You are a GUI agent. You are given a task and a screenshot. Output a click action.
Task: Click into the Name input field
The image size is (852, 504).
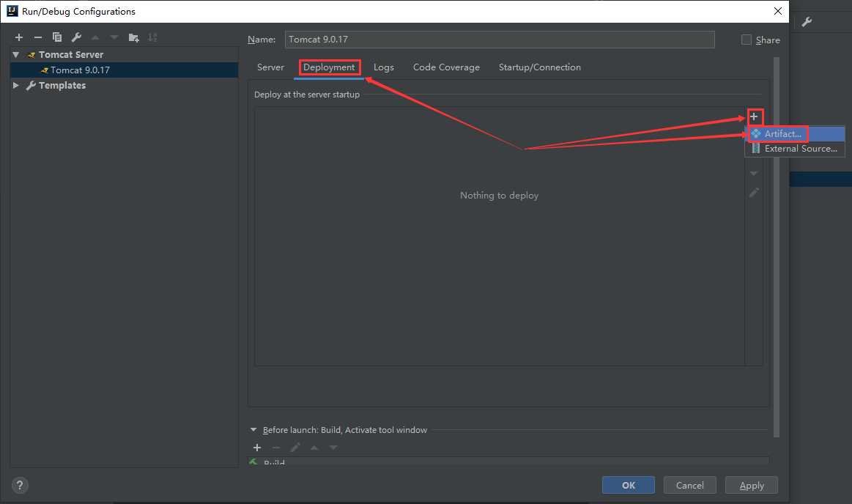[500, 39]
